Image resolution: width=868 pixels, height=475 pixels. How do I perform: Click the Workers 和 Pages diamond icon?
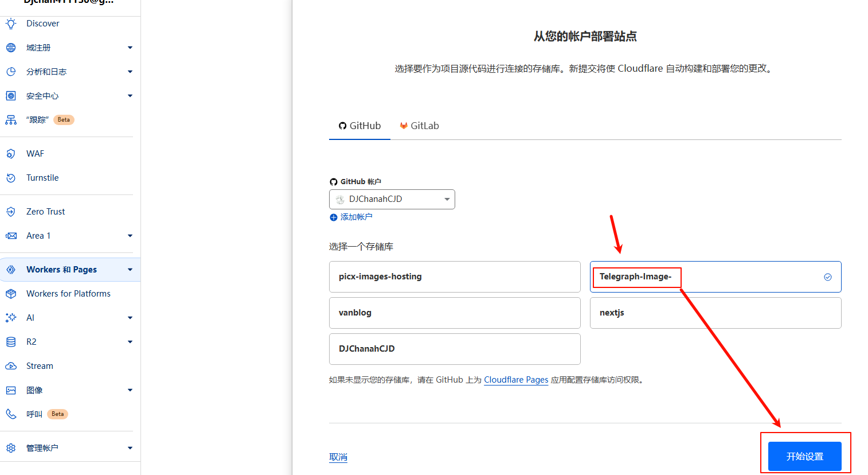click(x=11, y=270)
